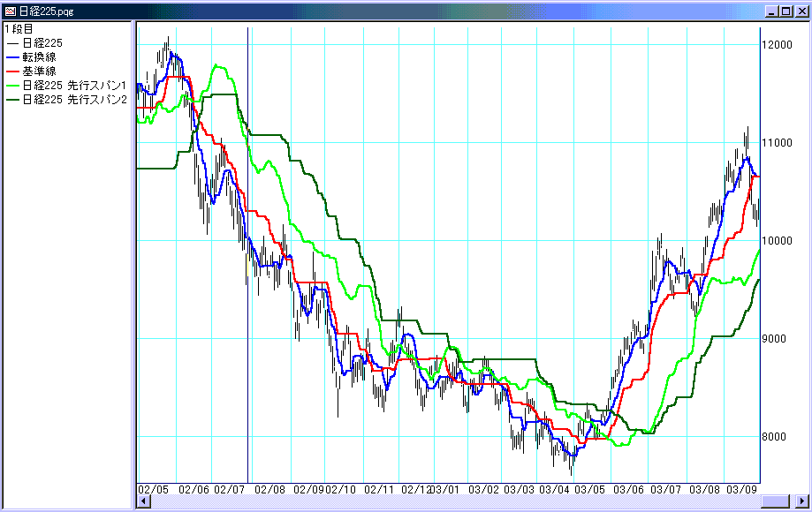Screen dimensions: 812x512
Task: Click the empty horizontal scrollbar track
Action: point(442,501)
